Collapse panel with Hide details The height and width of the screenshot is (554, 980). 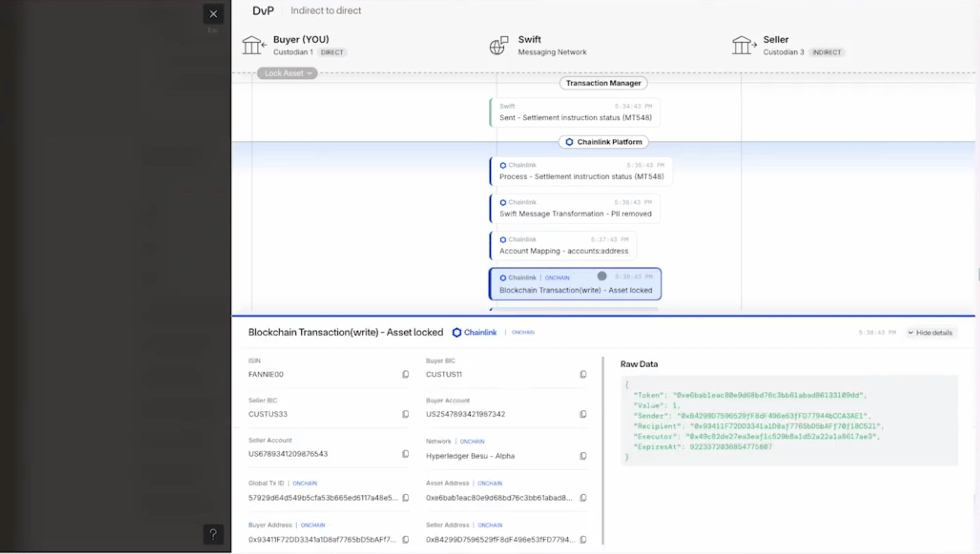[x=930, y=333]
